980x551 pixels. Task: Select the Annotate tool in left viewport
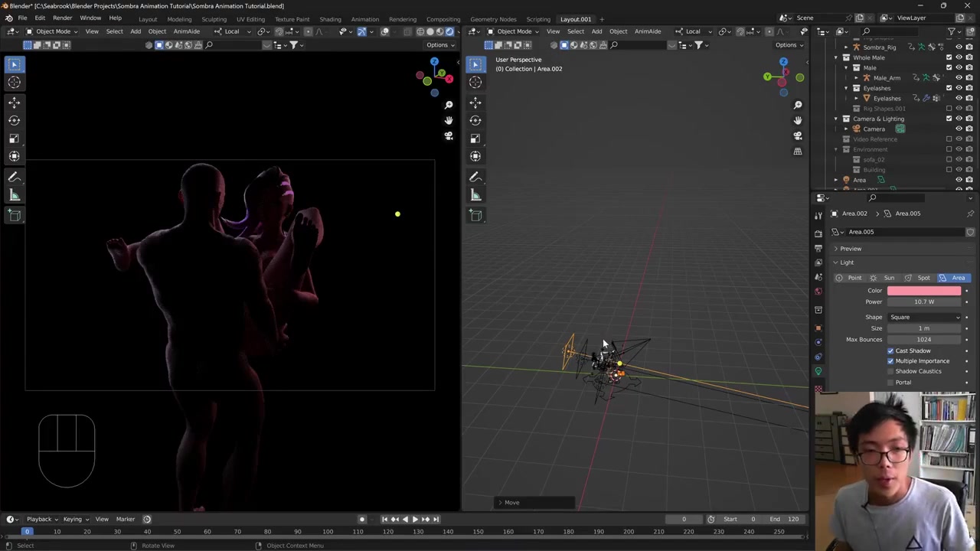15,177
